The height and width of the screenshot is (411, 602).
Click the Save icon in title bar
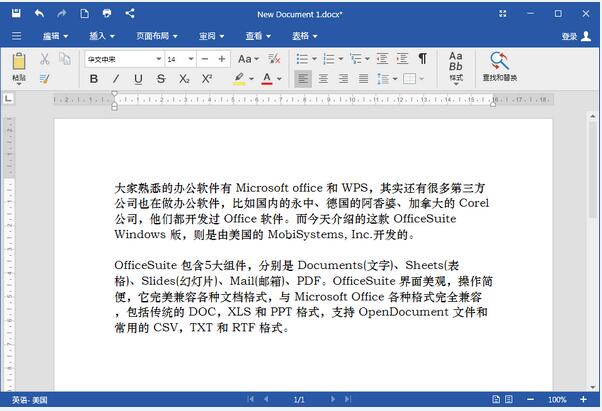[x=16, y=13]
